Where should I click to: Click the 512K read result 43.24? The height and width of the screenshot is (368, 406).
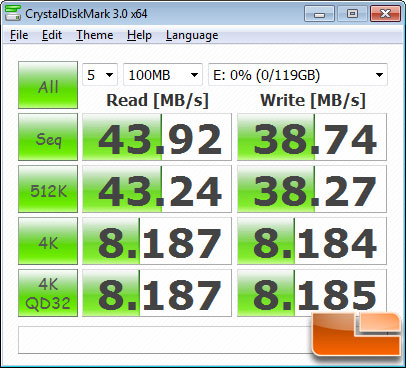157,189
